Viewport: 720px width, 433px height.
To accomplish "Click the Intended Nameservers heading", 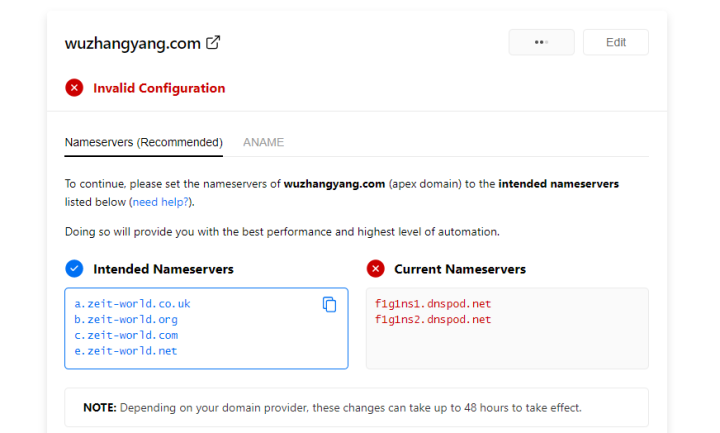I will (x=163, y=269).
